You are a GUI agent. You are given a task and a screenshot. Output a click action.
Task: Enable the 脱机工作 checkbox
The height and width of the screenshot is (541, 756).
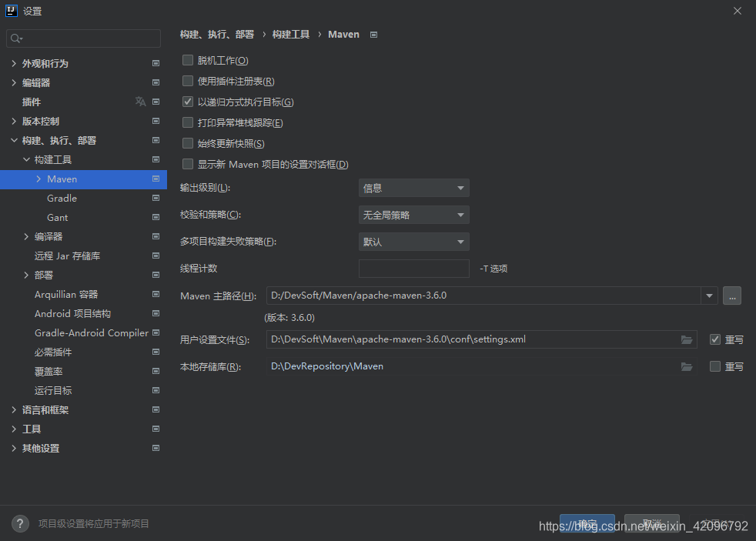188,60
